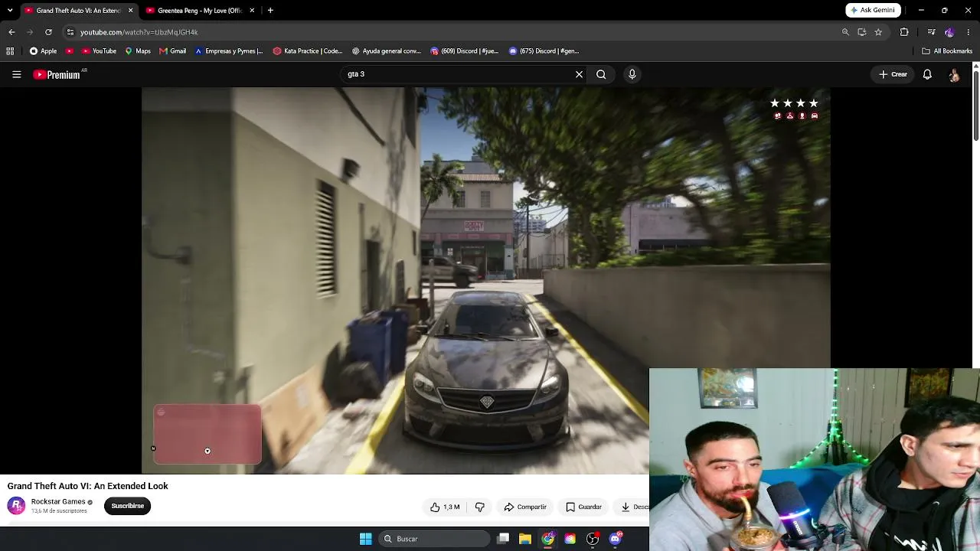Like the video (1,3 M thumbs up)

(445, 507)
